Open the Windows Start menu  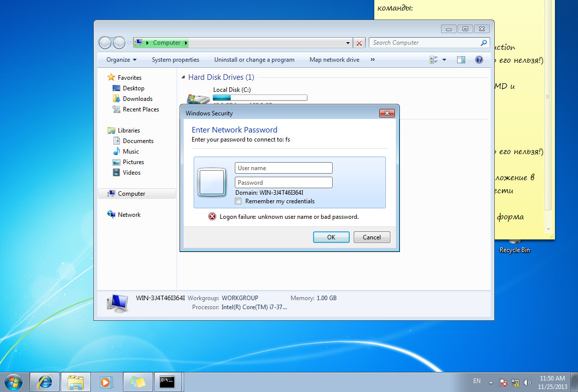(x=13, y=382)
